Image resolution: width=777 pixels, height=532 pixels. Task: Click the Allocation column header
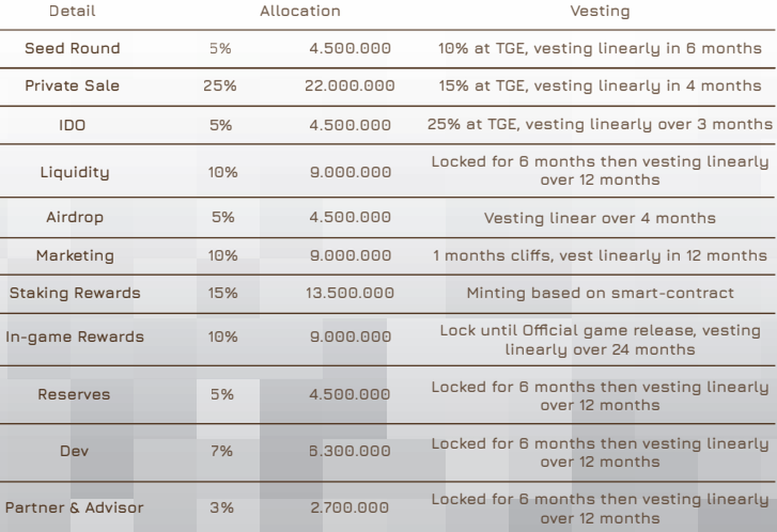click(300, 11)
